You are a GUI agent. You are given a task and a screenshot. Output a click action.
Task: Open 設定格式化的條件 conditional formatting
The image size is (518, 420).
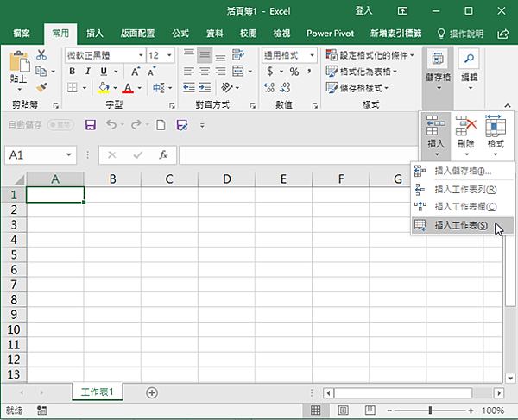pyautogui.click(x=370, y=55)
